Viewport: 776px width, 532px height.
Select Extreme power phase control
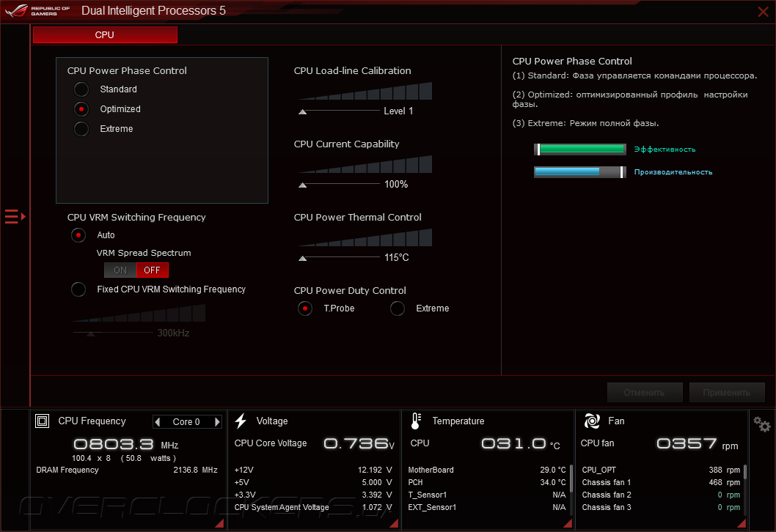[x=81, y=128]
